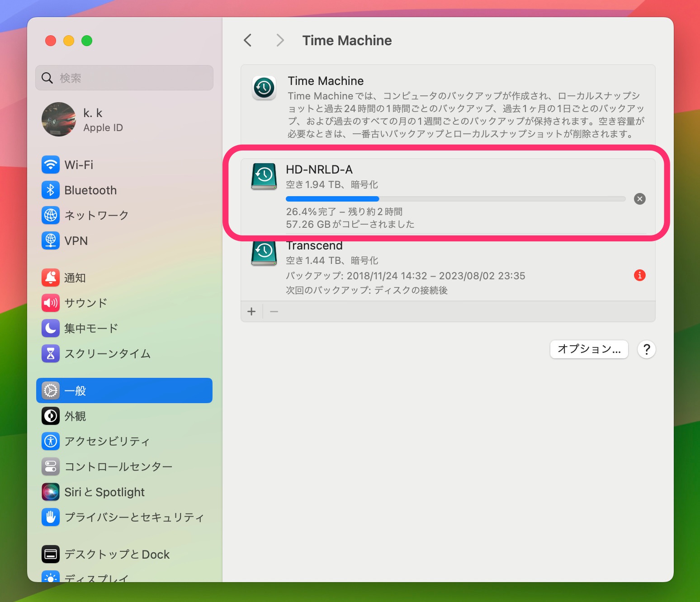
Task: Go back with the left chevron
Action: (x=248, y=40)
